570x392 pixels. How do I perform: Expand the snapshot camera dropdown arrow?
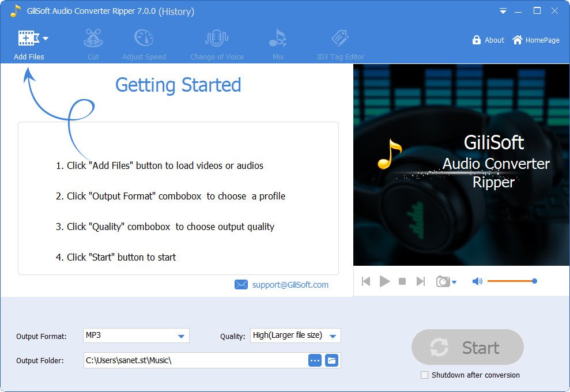(x=454, y=282)
